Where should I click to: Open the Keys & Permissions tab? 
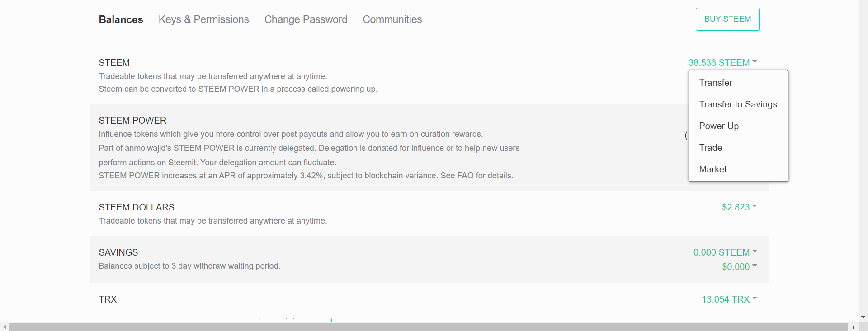point(203,19)
